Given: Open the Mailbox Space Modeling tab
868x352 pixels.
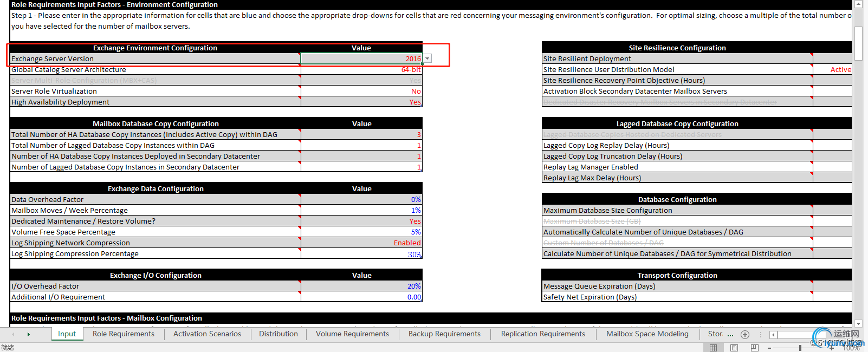Looking at the screenshot, I should 647,334.
